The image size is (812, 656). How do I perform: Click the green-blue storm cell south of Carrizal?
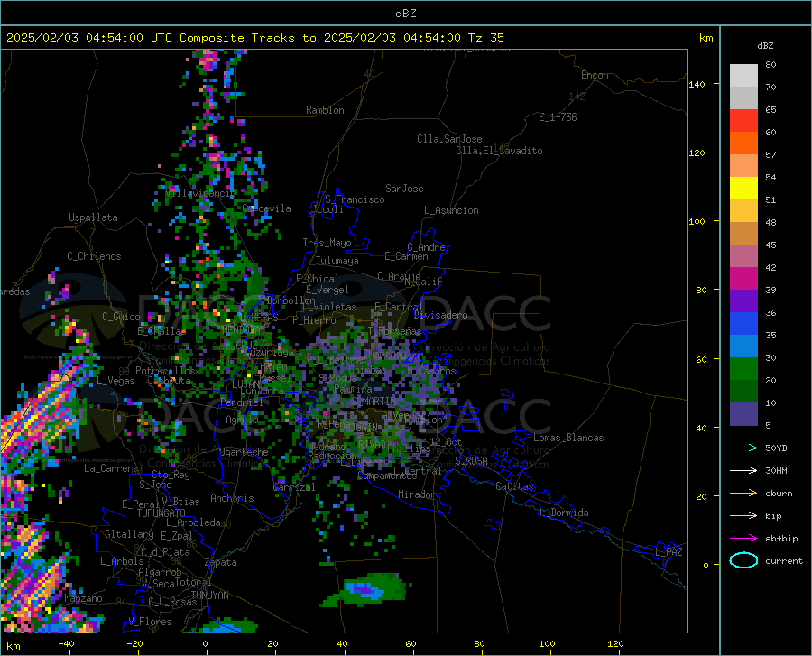(x=366, y=590)
